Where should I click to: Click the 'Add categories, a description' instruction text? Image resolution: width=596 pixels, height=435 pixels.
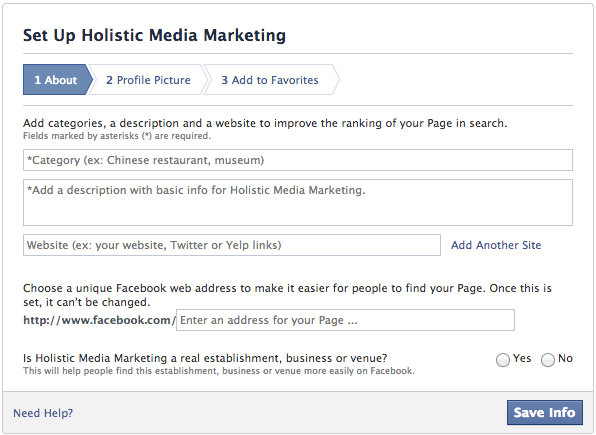tap(265, 123)
